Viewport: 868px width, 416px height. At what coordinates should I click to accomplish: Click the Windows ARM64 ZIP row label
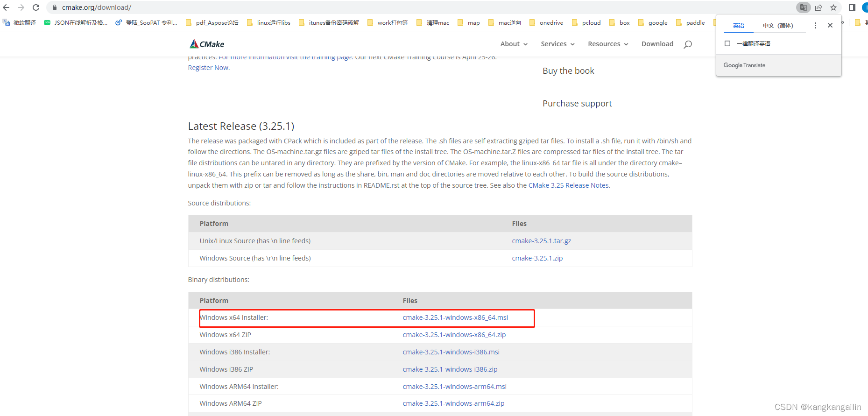pyautogui.click(x=231, y=403)
